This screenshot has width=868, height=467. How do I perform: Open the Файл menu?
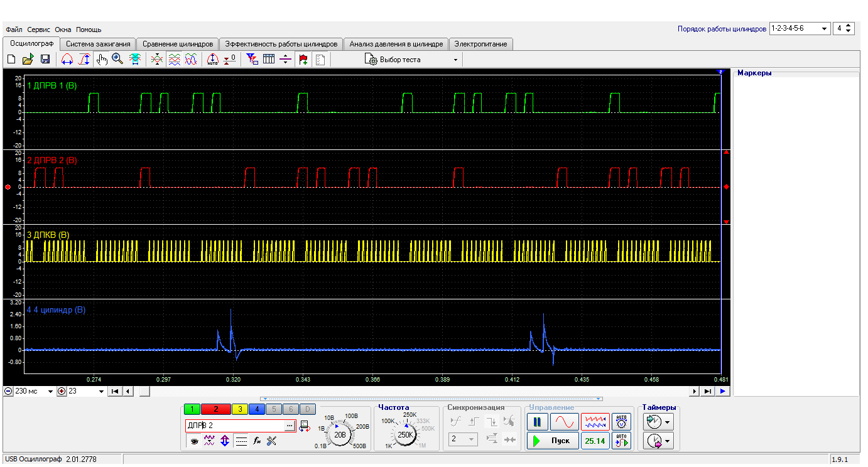[x=14, y=30]
